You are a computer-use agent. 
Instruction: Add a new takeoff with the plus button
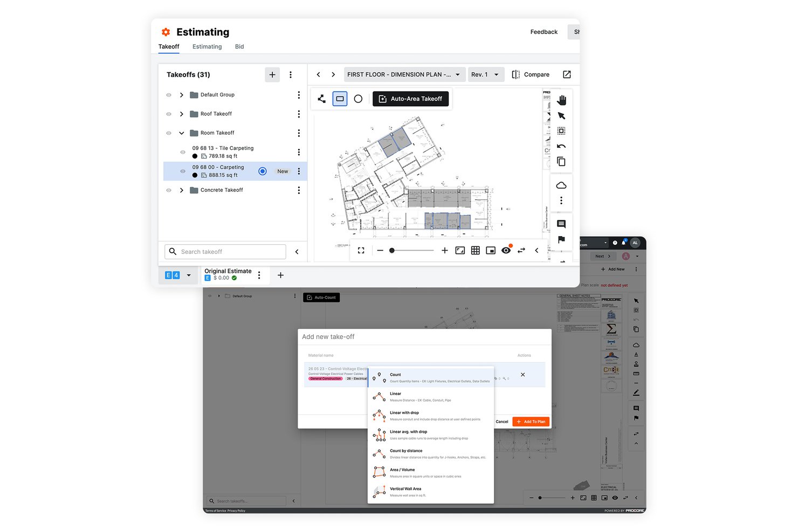(x=272, y=75)
